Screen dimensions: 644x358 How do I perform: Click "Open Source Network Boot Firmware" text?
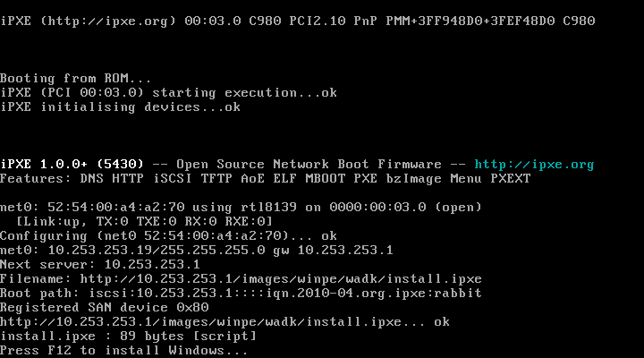tap(309, 165)
